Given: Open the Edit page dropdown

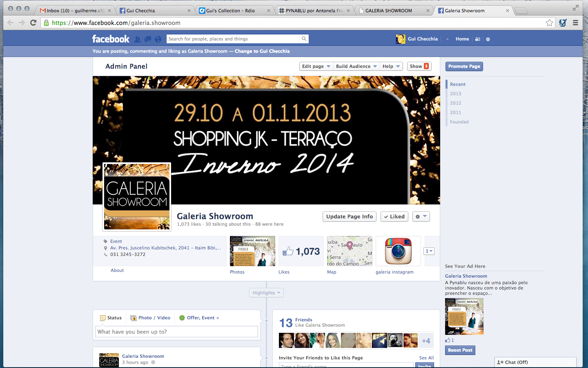Looking at the screenshot, I should (x=316, y=66).
